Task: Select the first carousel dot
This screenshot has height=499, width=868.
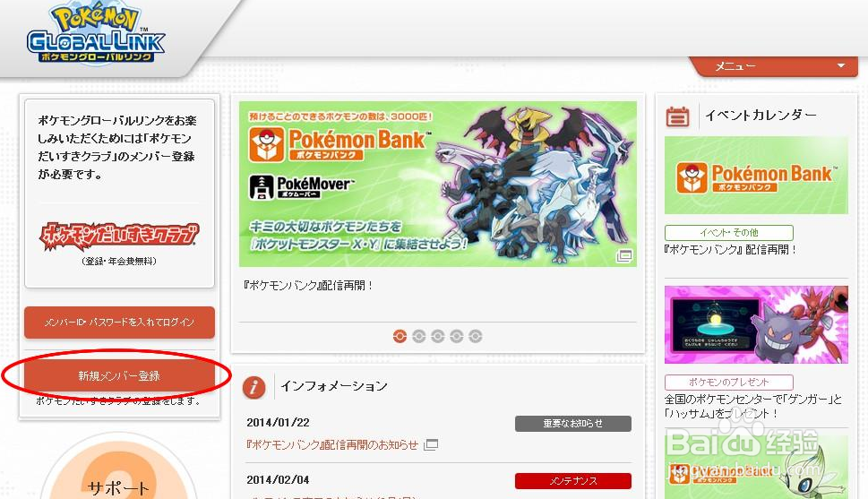Action: pos(400,336)
